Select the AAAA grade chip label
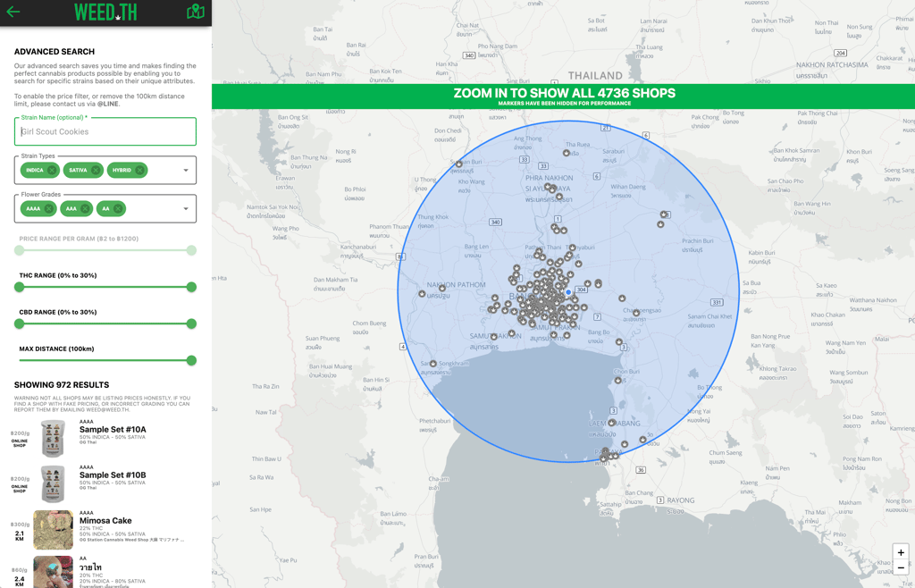Viewport: 915px width, 588px height. [x=33, y=209]
